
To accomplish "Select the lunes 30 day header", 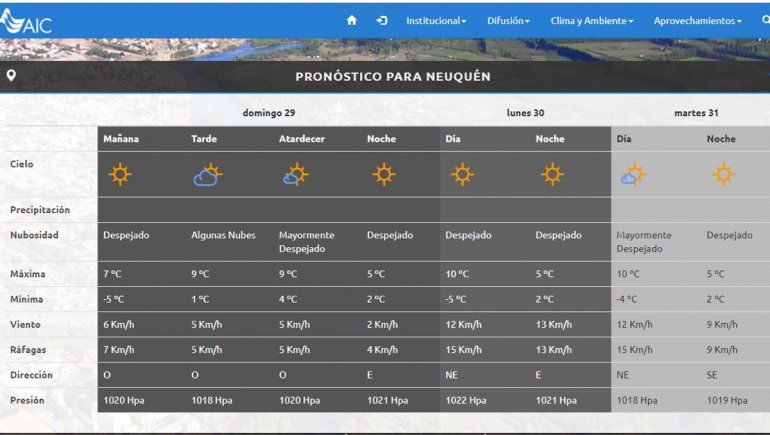I will point(525,113).
